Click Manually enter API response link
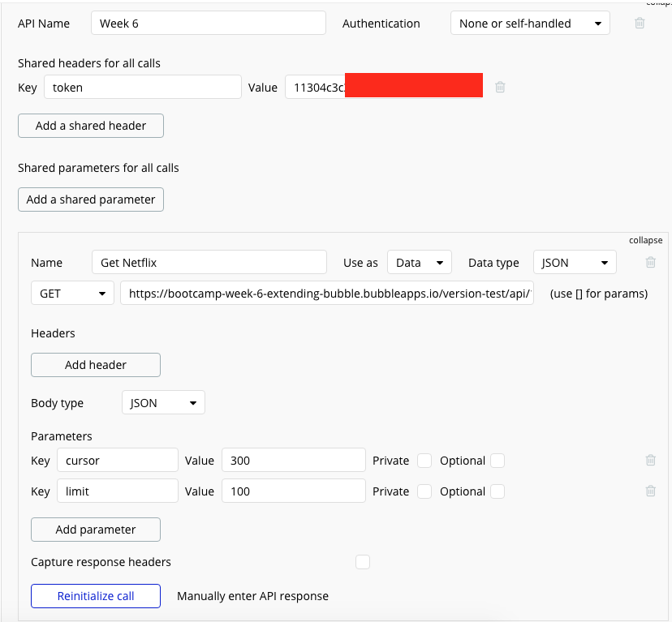The width and height of the screenshot is (672, 622). click(x=252, y=596)
